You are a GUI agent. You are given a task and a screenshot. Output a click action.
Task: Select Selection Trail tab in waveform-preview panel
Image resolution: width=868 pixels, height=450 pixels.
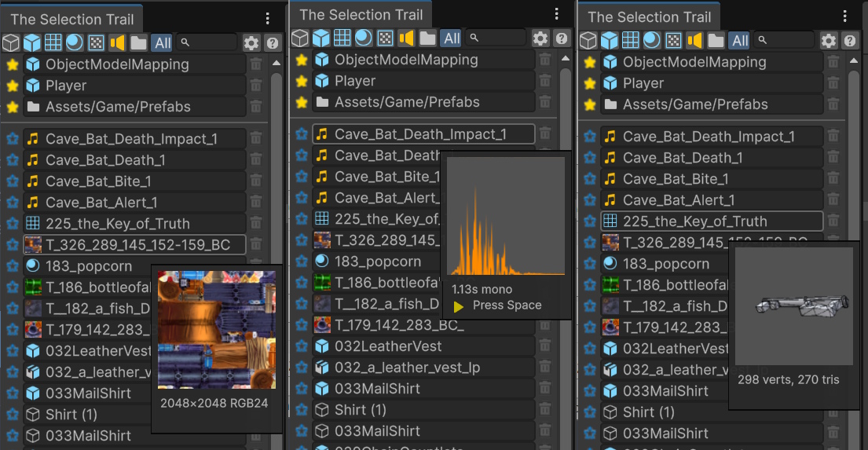pyautogui.click(x=361, y=15)
